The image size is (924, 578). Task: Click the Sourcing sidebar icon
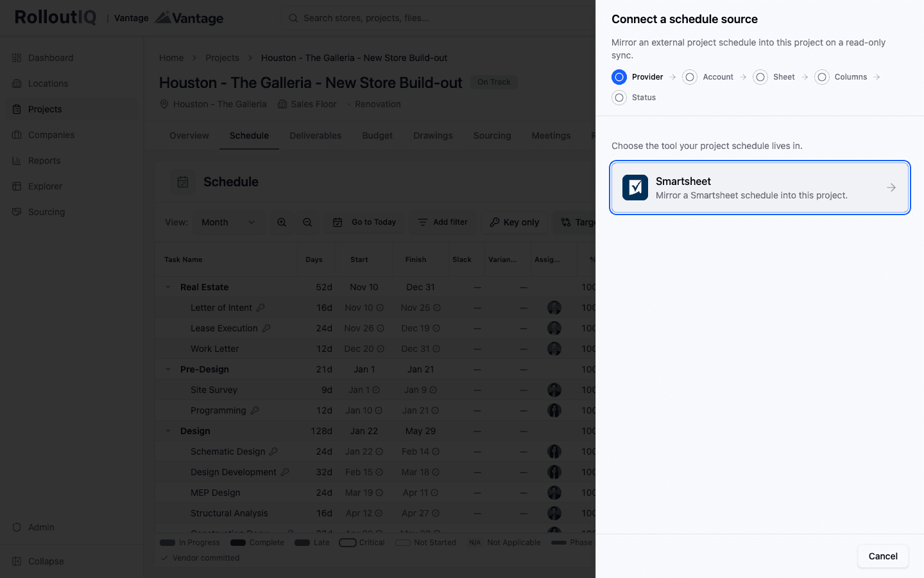17,212
